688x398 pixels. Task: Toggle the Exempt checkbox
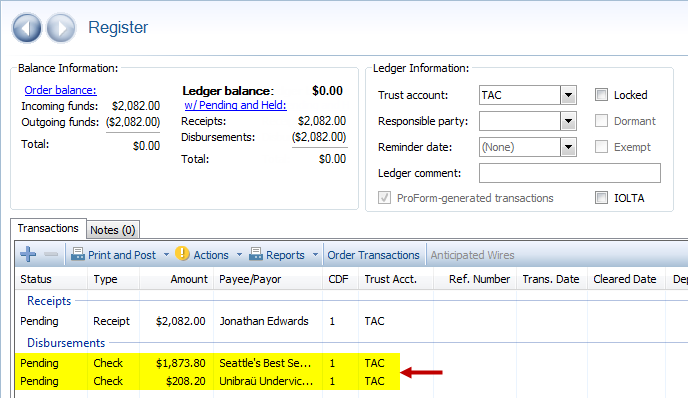(x=601, y=147)
